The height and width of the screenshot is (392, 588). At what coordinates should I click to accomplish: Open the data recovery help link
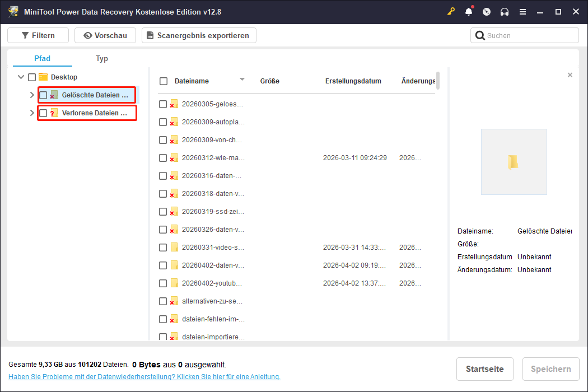[144, 377]
